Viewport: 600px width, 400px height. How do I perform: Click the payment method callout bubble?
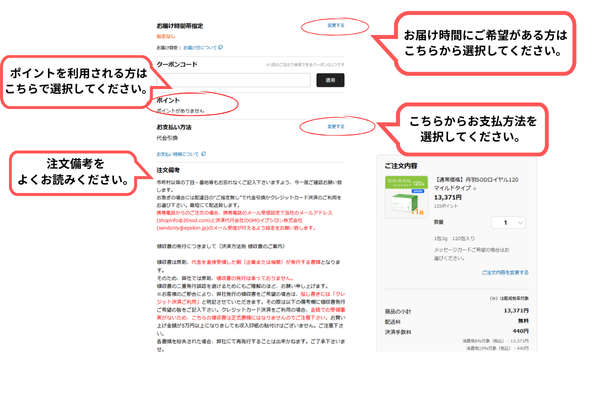(x=486, y=127)
